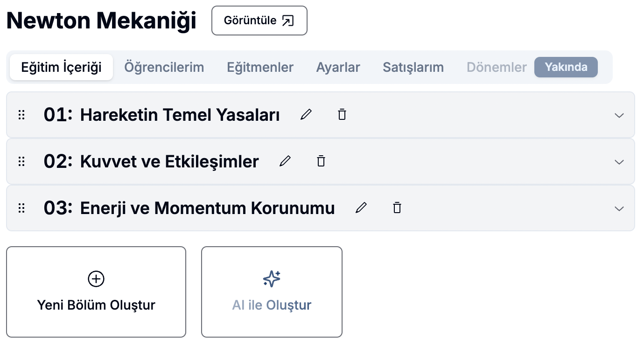Viewport: 644px width, 346px height.
Task: Go to the Ayarlar tab
Action: [338, 67]
